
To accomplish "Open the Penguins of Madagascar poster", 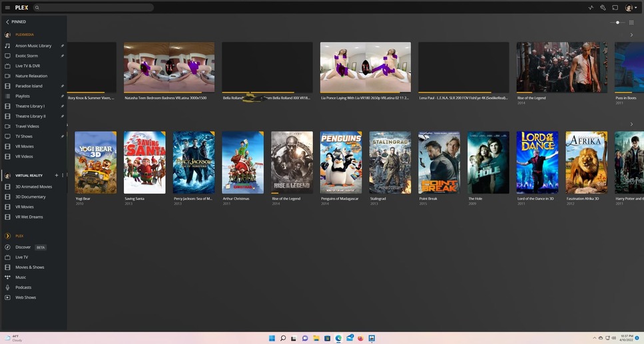I will point(341,162).
